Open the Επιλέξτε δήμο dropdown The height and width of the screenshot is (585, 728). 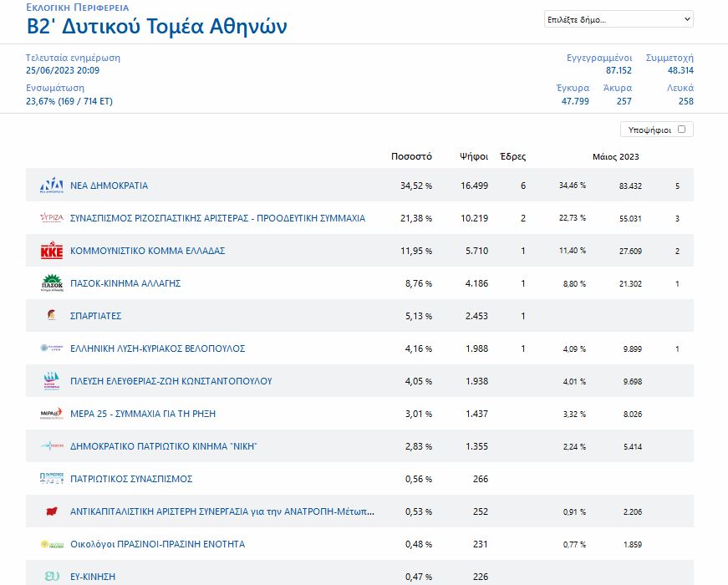coord(619,19)
